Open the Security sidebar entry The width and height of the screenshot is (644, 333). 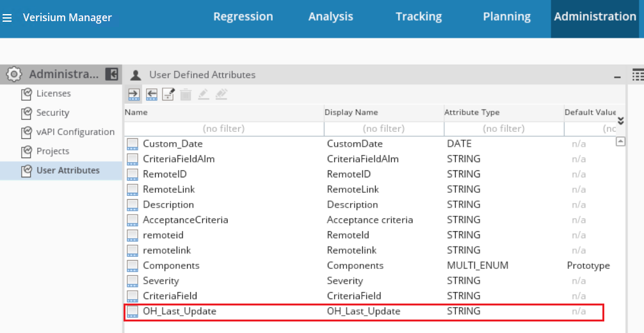point(52,113)
